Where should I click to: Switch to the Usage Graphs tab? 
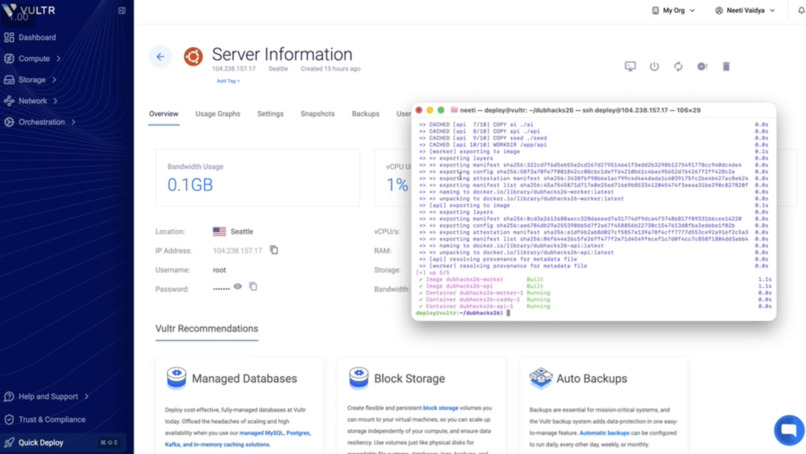tap(217, 114)
